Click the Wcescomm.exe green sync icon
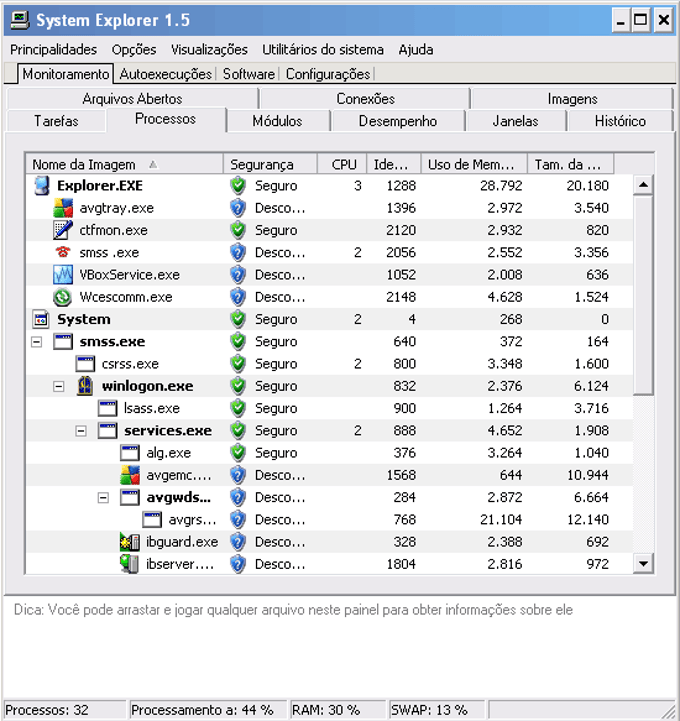The image size is (680, 721). click(x=63, y=297)
